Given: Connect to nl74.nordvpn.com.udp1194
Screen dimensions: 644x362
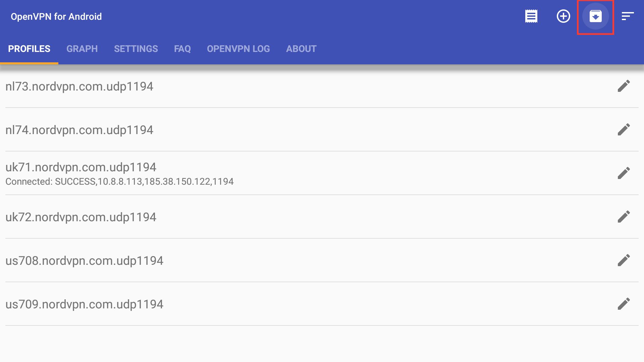Looking at the screenshot, I should 79,130.
